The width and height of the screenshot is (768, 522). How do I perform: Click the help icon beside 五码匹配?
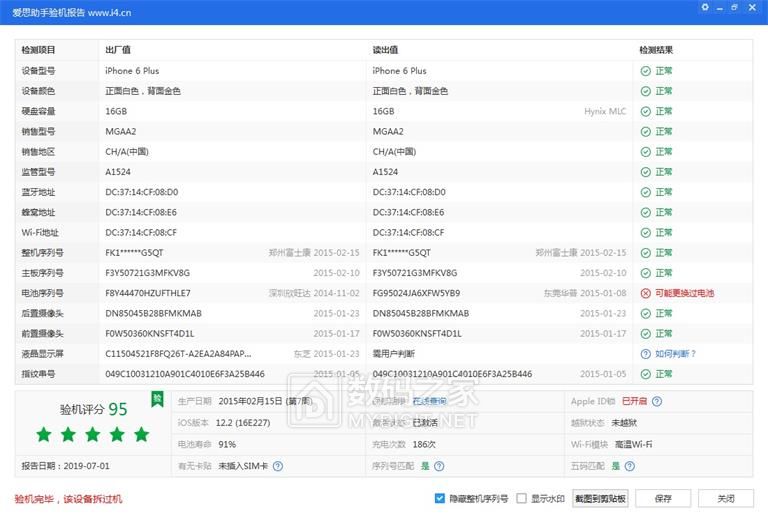click(630, 466)
